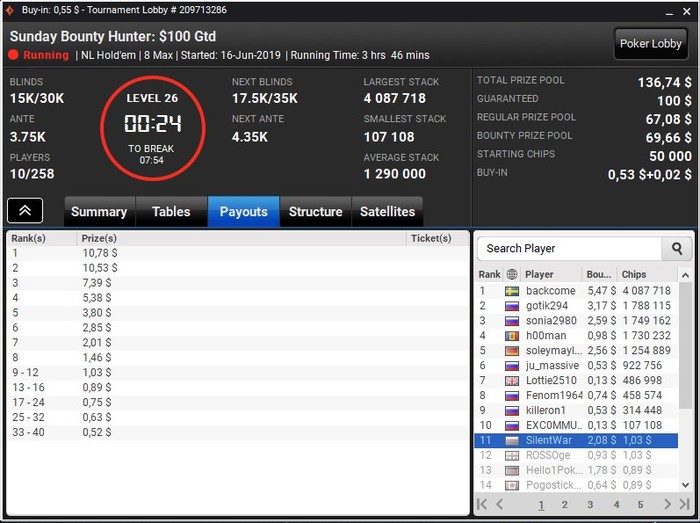Viewport: 700px width, 523px height.
Task: Click the partypoker diamond logo icon
Action: pos(10,10)
